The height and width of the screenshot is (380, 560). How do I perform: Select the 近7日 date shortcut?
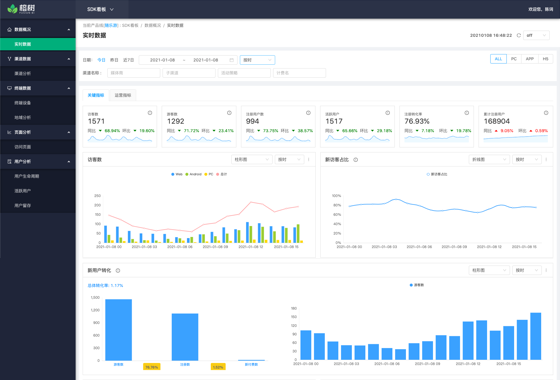coord(129,60)
